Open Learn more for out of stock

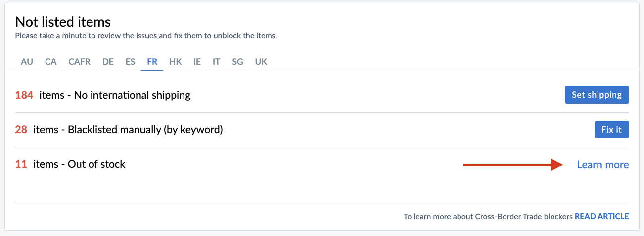pos(602,165)
